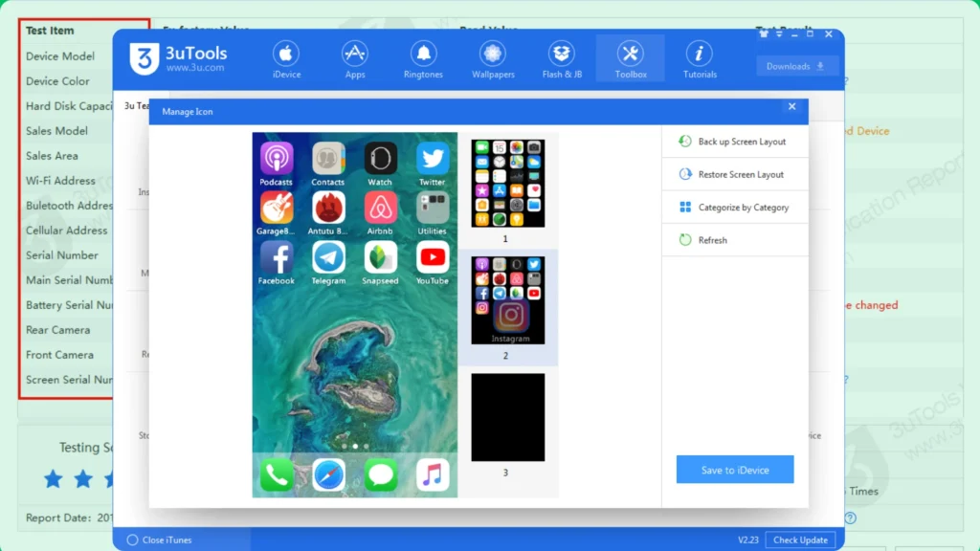980x551 pixels.
Task: Click the Check Update button
Action: 800,540
